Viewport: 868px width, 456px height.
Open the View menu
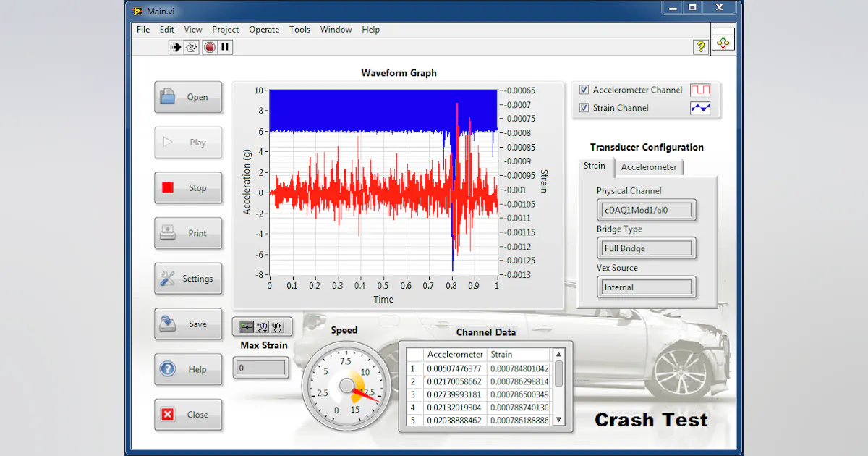point(193,30)
